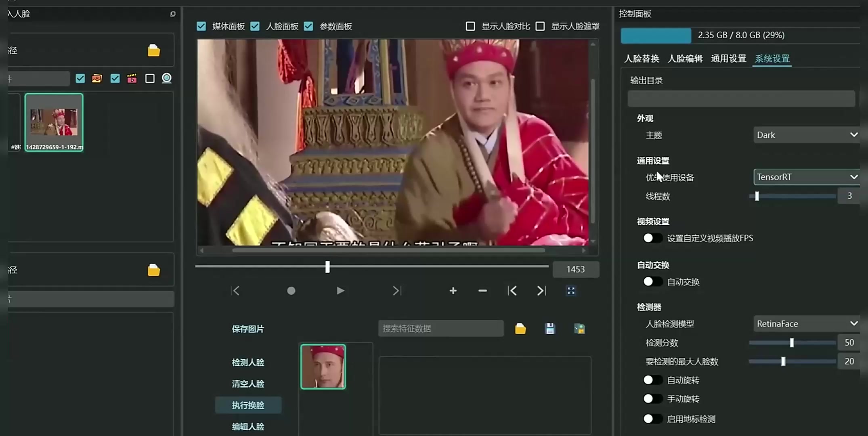Remove marker with minus icon

point(482,291)
